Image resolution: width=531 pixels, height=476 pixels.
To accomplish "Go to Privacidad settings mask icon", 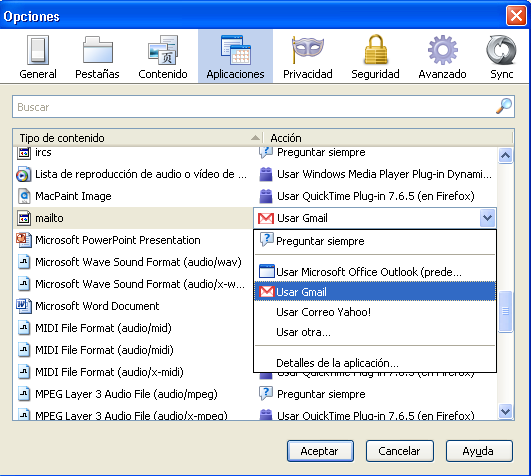I will 307,49.
